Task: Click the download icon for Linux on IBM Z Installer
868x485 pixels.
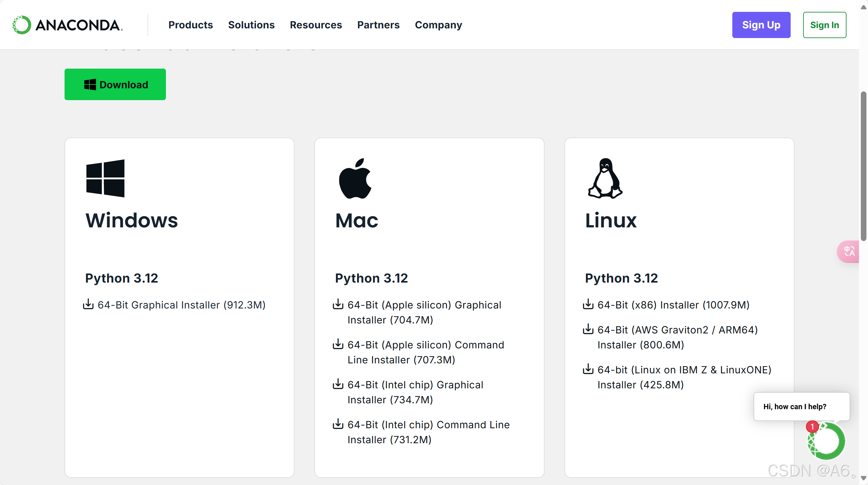Action: (x=588, y=369)
